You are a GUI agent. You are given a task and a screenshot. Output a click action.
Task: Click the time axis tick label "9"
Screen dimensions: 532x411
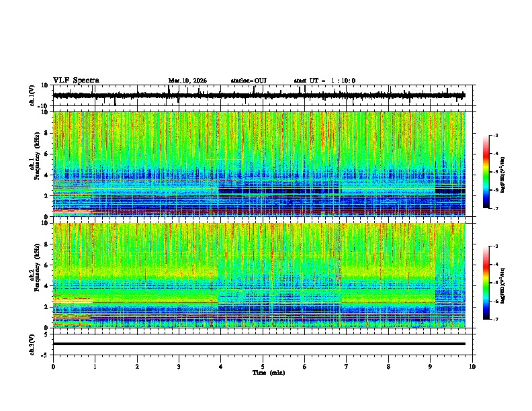click(430, 367)
